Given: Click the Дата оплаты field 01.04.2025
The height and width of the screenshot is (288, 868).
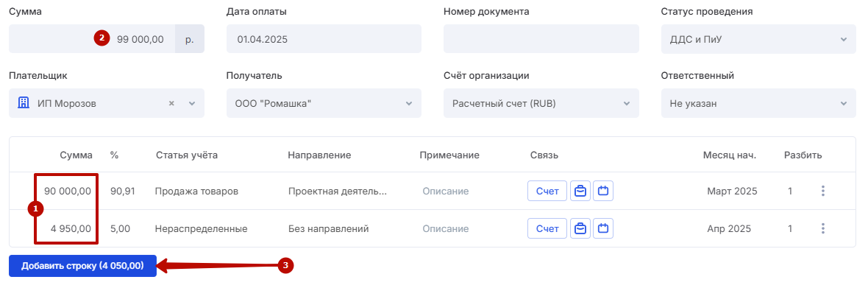Looking at the screenshot, I should [x=324, y=39].
